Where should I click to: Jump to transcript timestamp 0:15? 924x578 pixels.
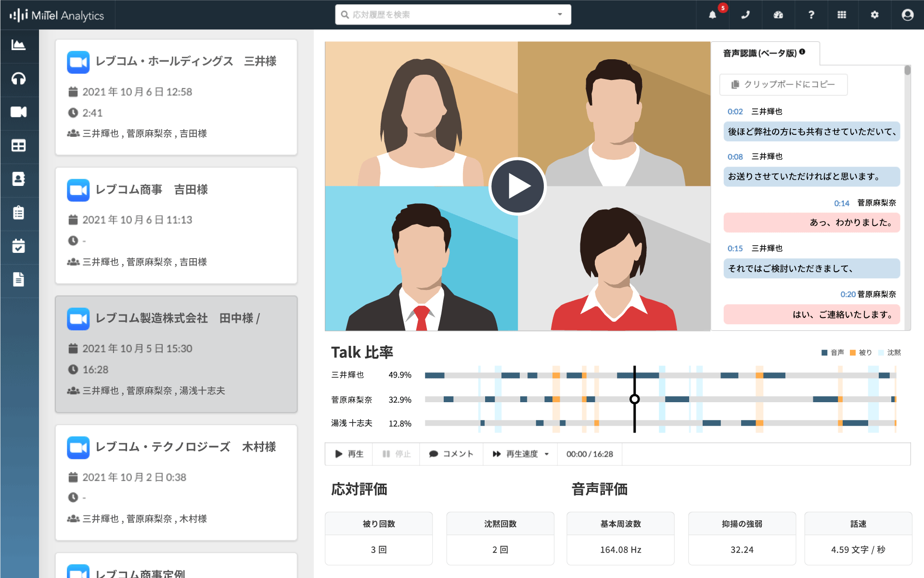point(735,249)
